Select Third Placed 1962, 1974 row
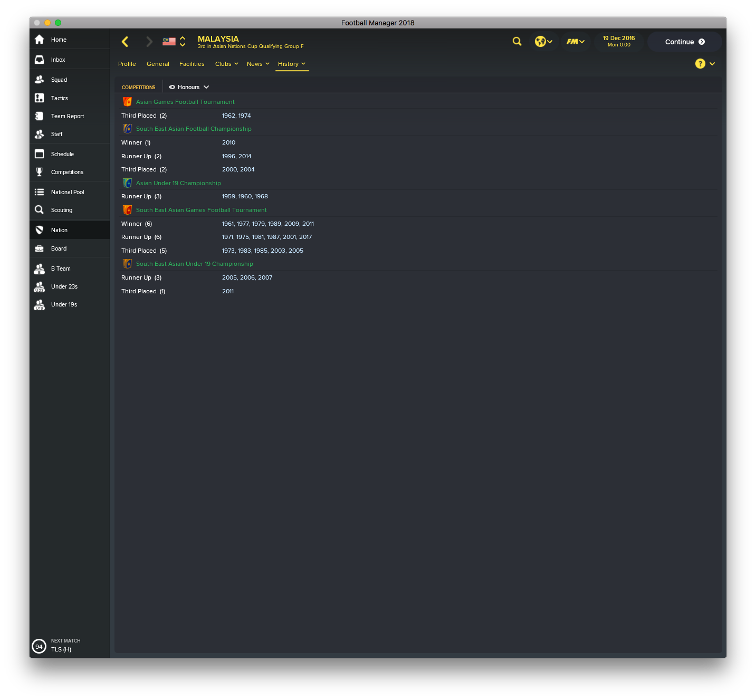The image size is (756, 700). (x=418, y=116)
